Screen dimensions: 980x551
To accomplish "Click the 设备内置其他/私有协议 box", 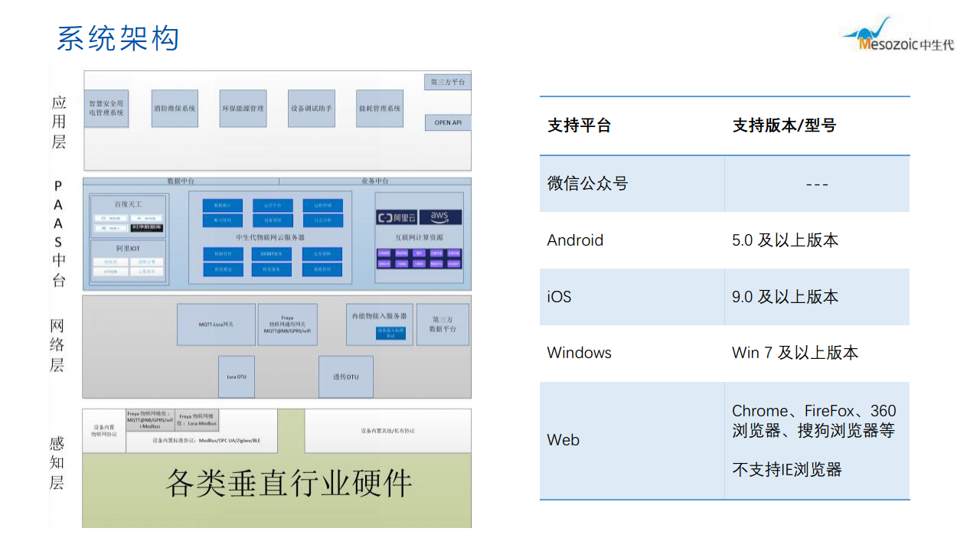I will point(387,431).
